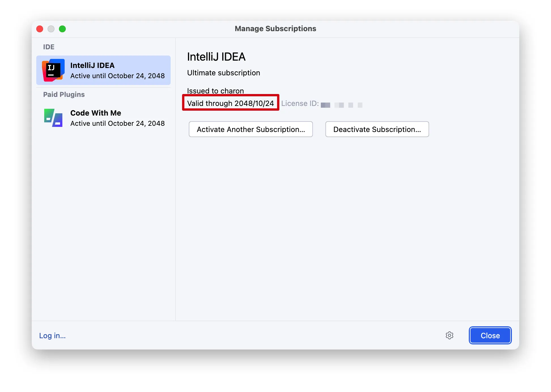Image resolution: width=551 pixels, height=392 pixels.
Task: Click the Paid Plugins section header
Action: click(64, 95)
